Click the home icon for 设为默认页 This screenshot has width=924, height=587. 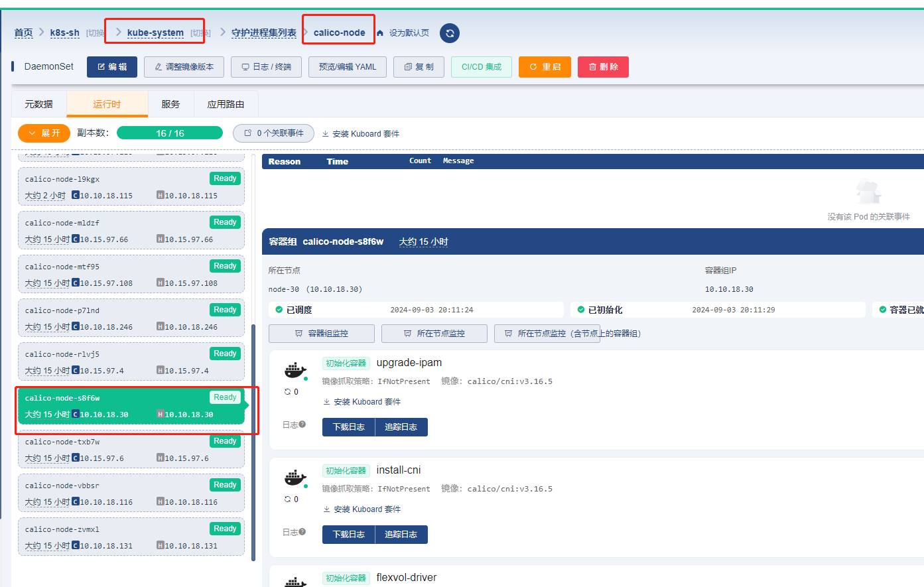pyautogui.click(x=380, y=33)
